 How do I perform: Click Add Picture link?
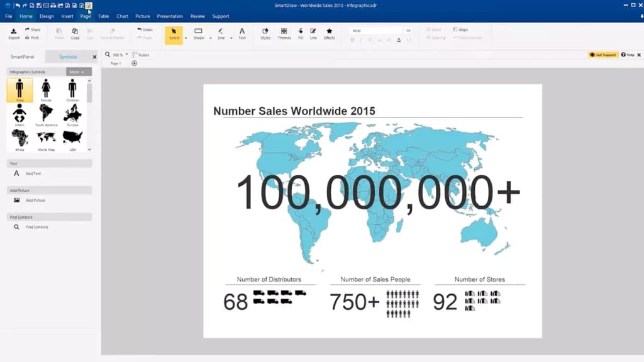35,200
